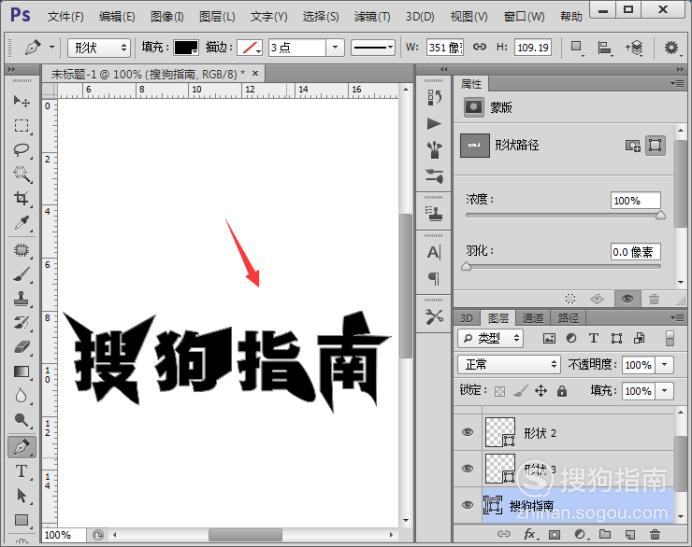Switch to the 3D tab
The image size is (692, 547).
tap(466, 318)
